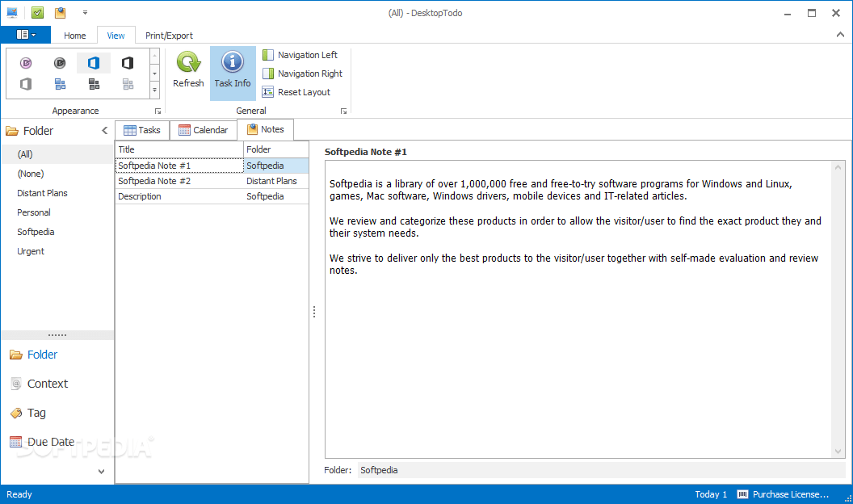Image resolution: width=853 pixels, height=504 pixels.
Task: Apply the dark tiles skin
Action: pyautogui.click(x=94, y=84)
